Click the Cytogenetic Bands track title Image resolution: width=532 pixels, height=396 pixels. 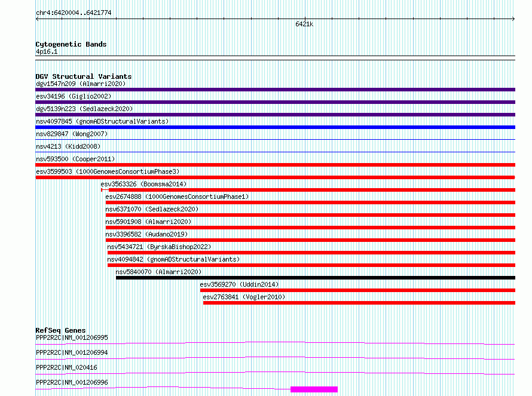click(x=71, y=44)
